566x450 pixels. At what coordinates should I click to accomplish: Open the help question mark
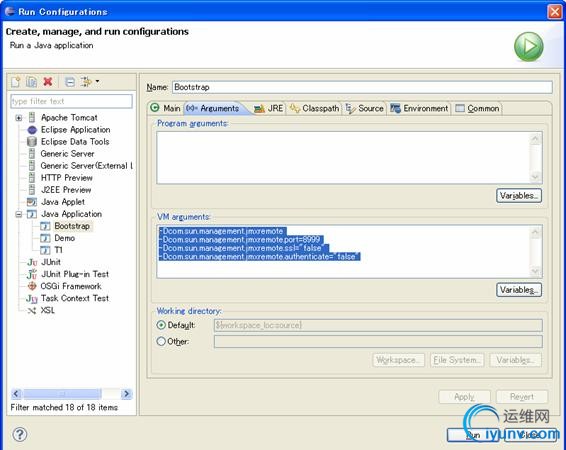[x=19, y=434]
